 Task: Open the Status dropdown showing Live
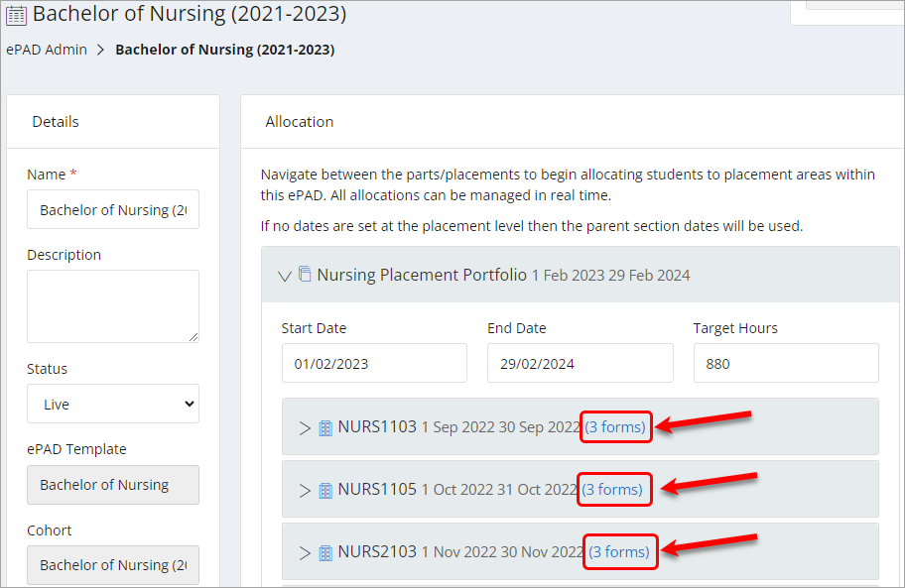pos(112,404)
